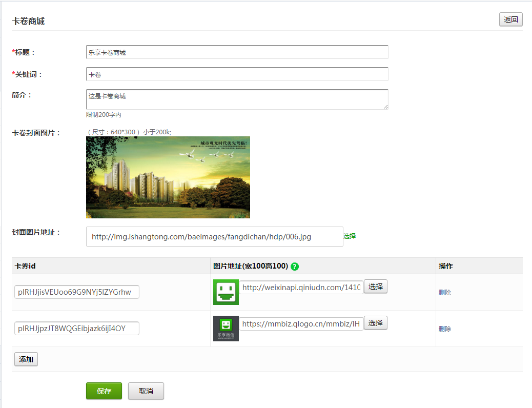Click the mmbiz.qlogo.cn image URL field

point(301,324)
